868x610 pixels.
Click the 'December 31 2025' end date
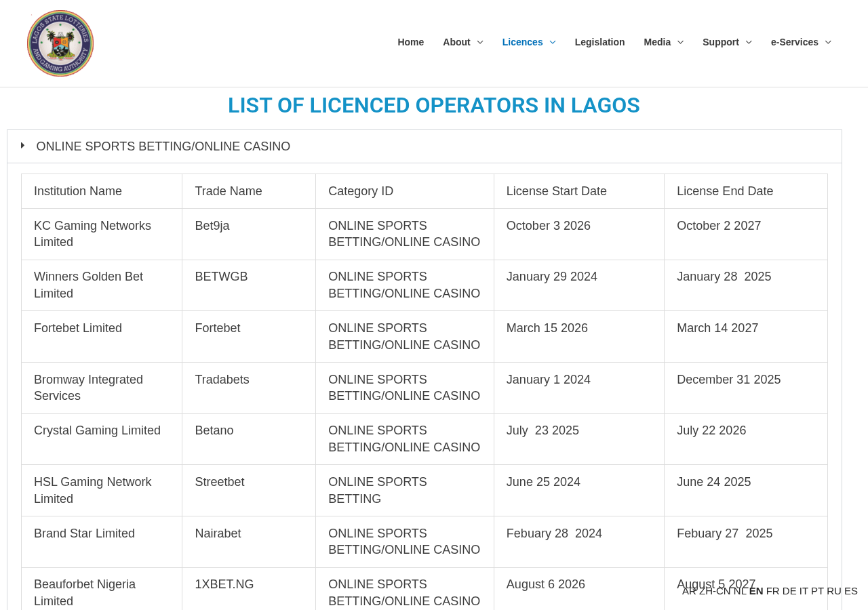click(729, 380)
